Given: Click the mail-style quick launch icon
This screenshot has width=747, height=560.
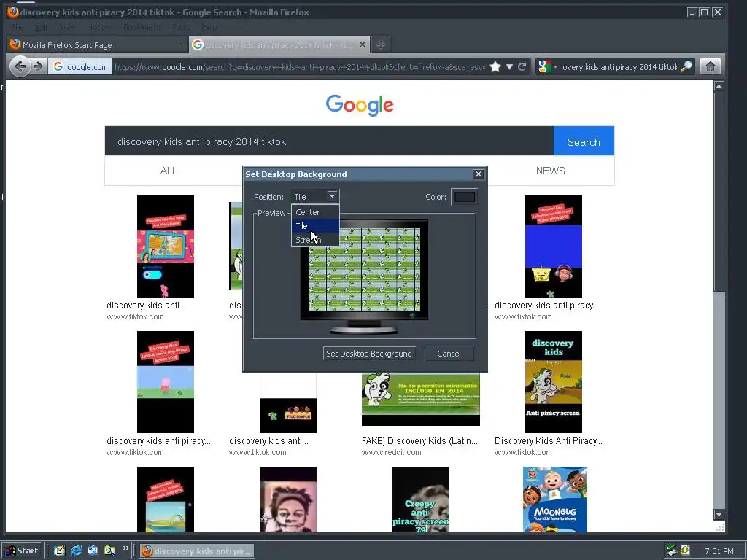Looking at the screenshot, I should coord(93,551).
